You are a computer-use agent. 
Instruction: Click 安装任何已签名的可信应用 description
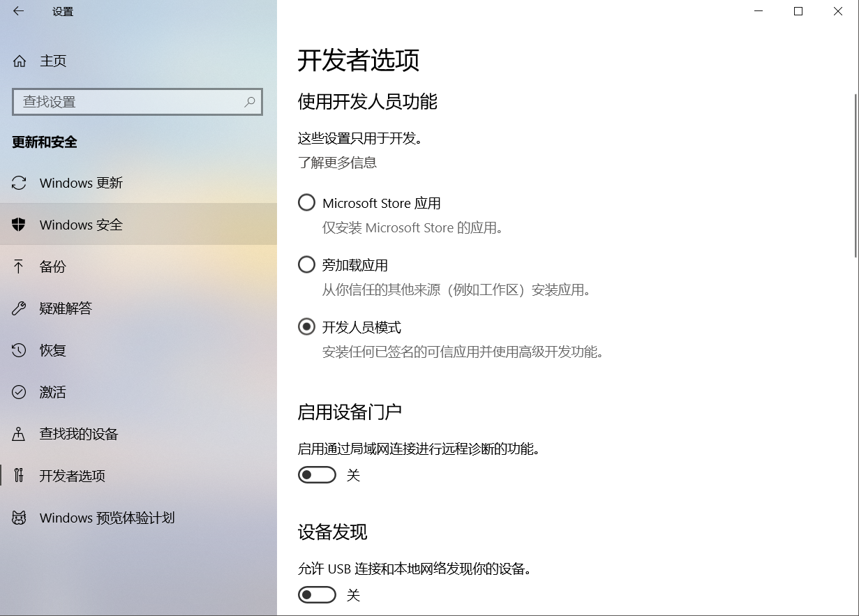[463, 352]
